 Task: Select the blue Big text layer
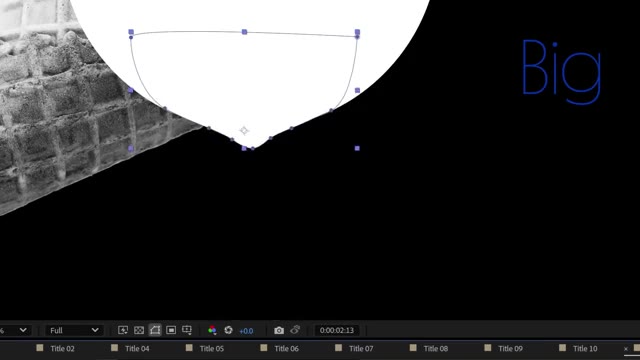[562, 71]
